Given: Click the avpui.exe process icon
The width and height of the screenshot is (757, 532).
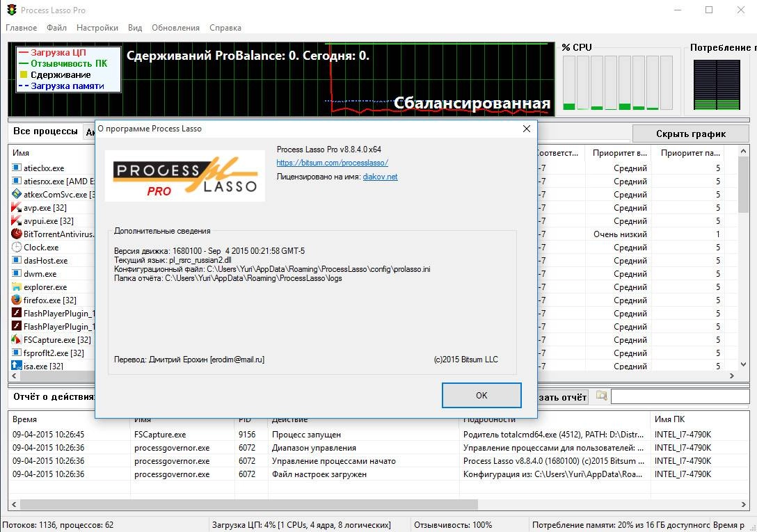Looking at the screenshot, I should (x=17, y=220).
